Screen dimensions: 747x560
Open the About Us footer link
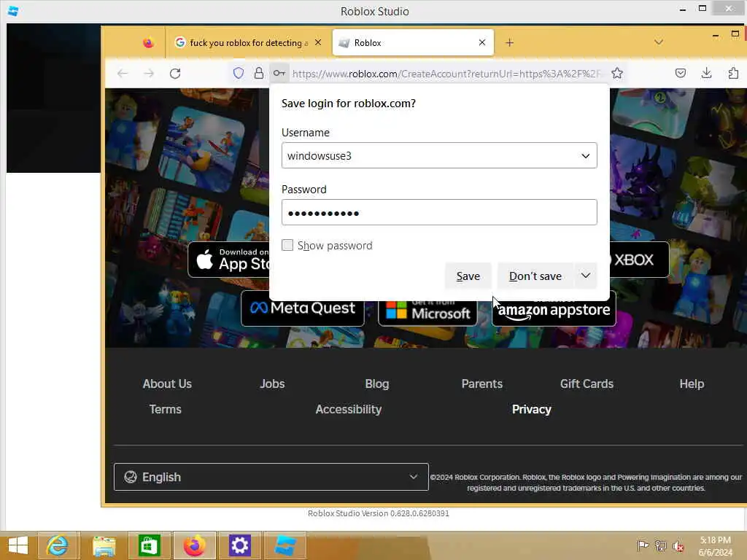(x=167, y=384)
